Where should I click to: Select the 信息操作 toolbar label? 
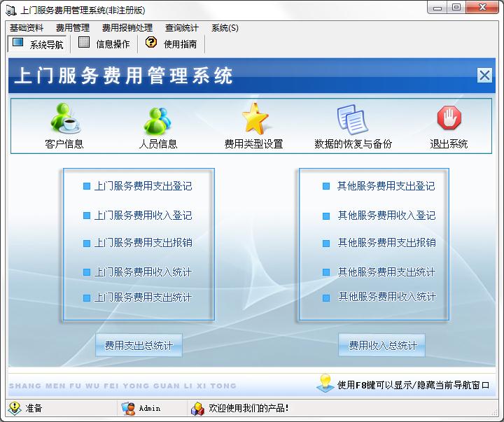(x=113, y=44)
